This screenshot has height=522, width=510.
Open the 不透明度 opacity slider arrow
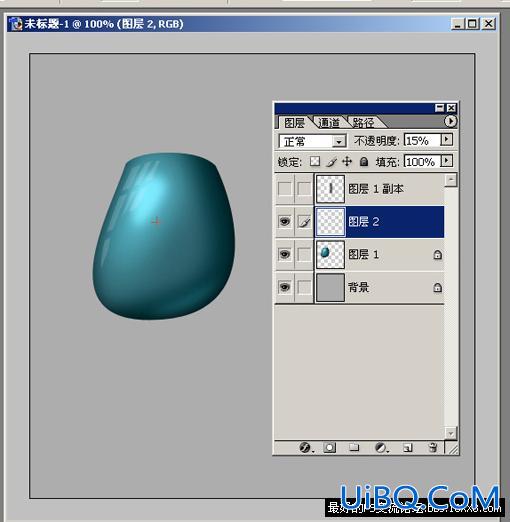pyautogui.click(x=447, y=139)
